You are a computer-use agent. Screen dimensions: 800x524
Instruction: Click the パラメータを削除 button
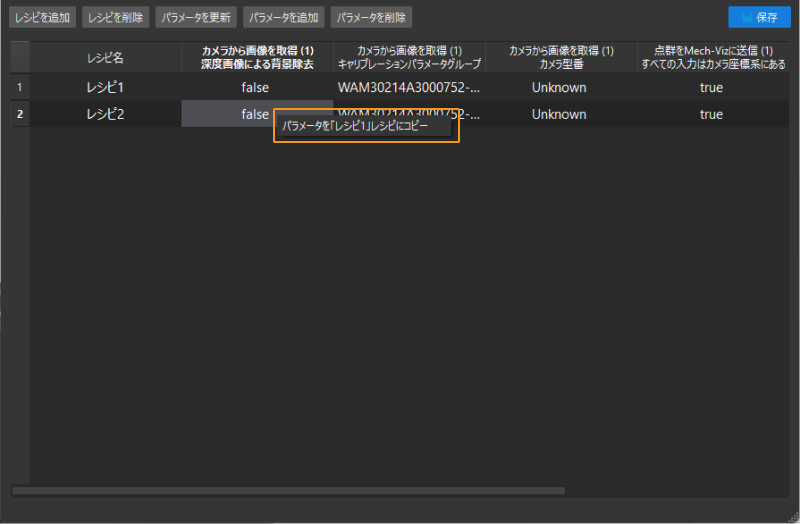tap(371, 17)
